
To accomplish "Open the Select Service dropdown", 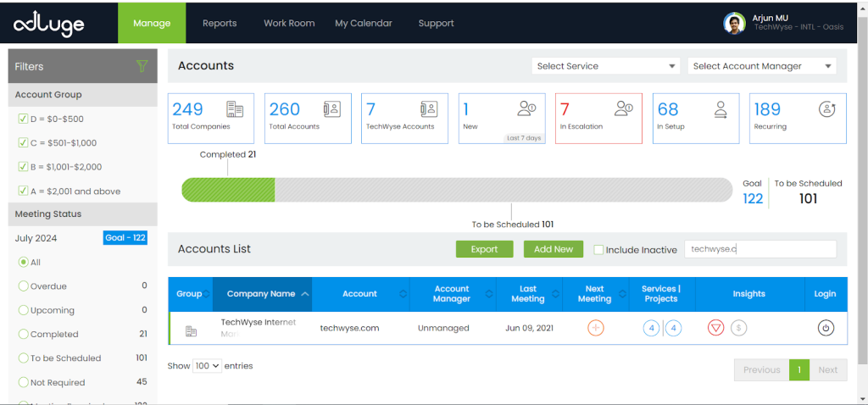I will click(x=605, y=66).
